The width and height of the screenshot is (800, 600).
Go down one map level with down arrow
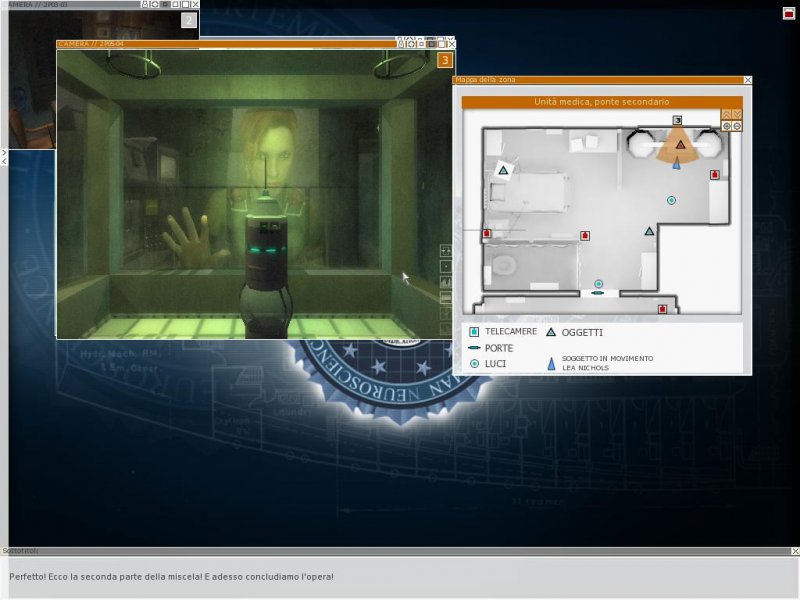pos(737,114)
